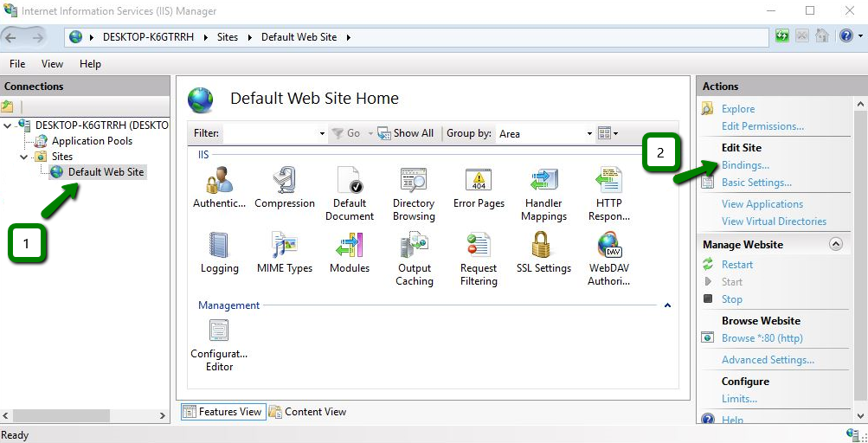Open SSL Settings padlock icon
868x443 pixels.
click(543, 247)
